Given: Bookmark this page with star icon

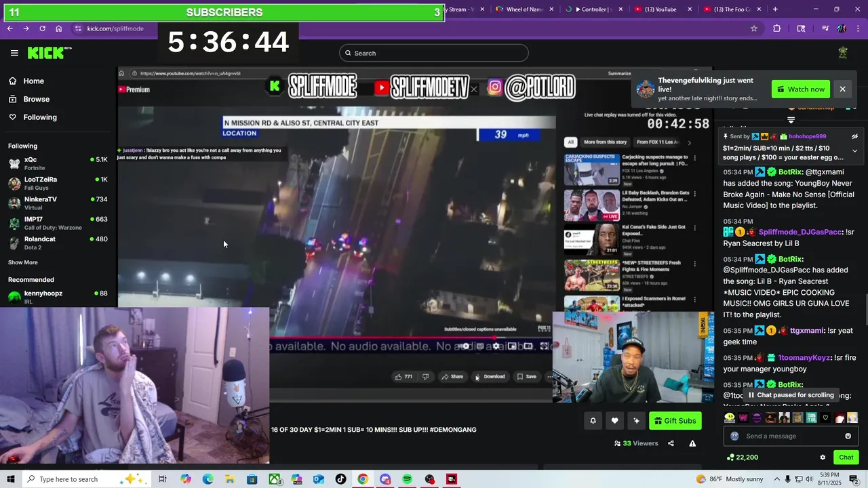Looking at the screenshot, I should click(x=754, y=28).
